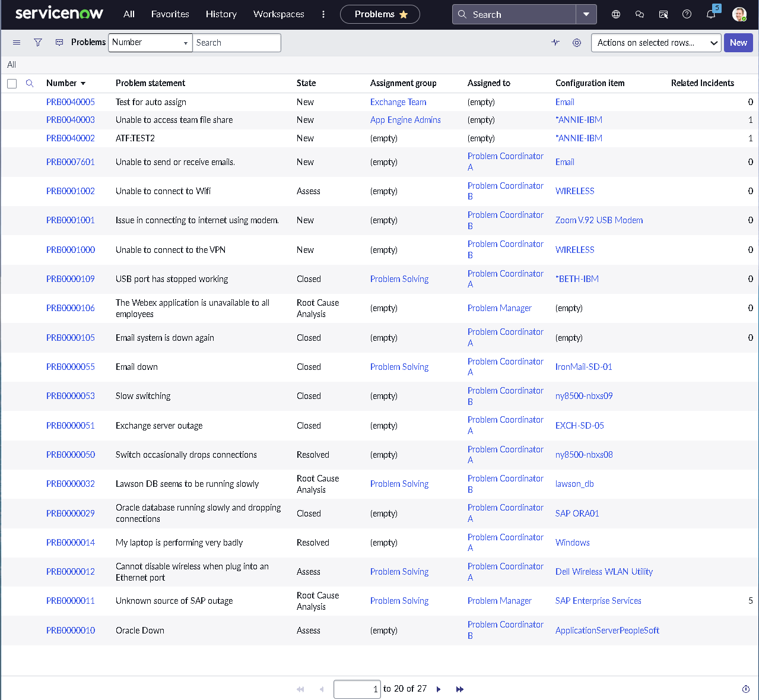Open the personalize list gear icon
This screenshot has height=700, width=759.
click(576, 42)
